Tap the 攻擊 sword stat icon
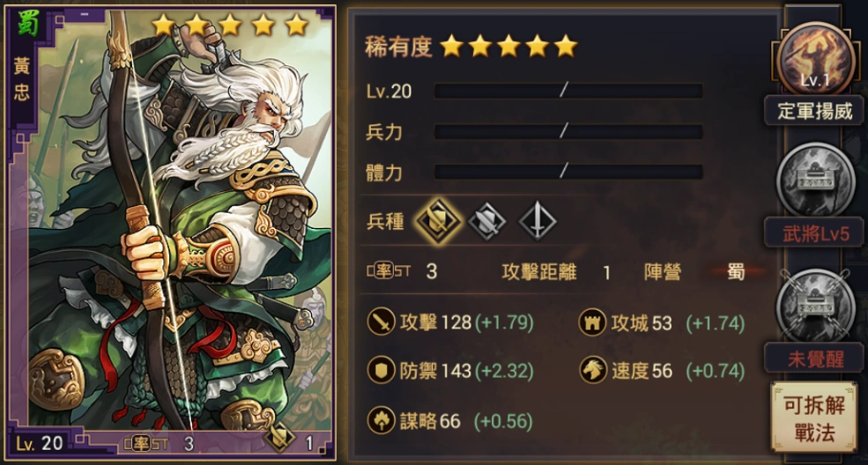The height and width of the screenshot is (465, 868). click(381, 321)
